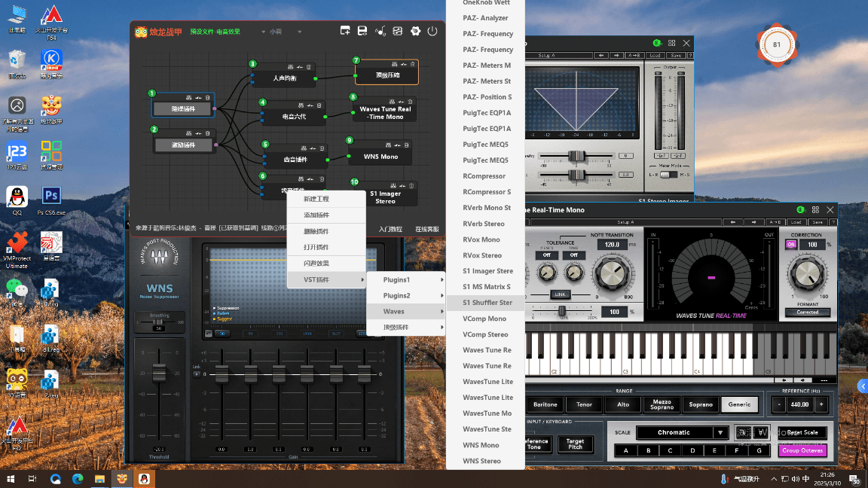Click Load button in S1 Stereo Imager

(x=656, y=55)
